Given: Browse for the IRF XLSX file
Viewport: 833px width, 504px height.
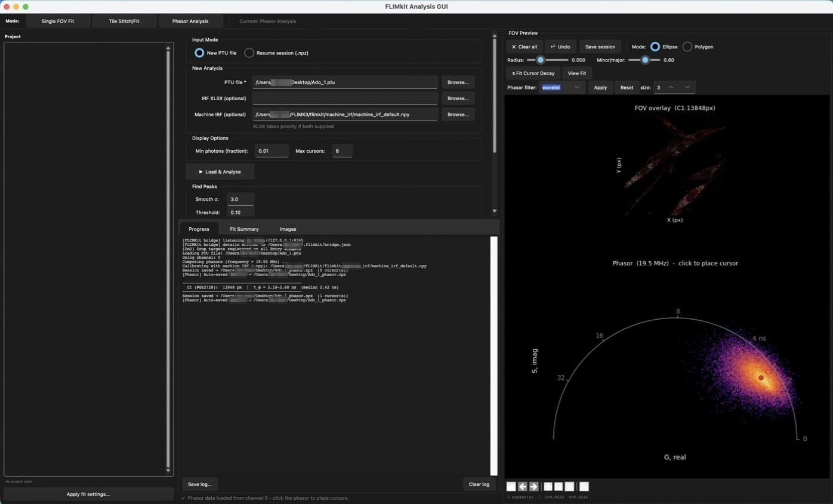Looking at the screenshot, I should (x=458, y=98).
